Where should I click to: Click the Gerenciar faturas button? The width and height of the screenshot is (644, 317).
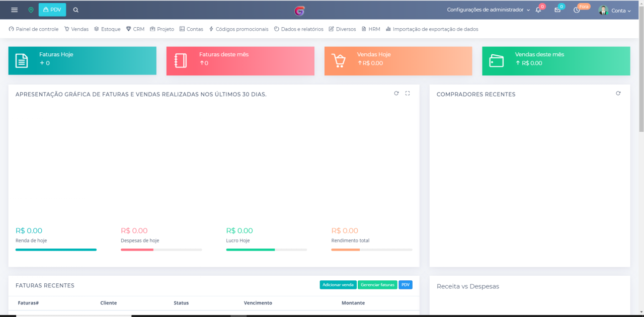pos(377,285)
